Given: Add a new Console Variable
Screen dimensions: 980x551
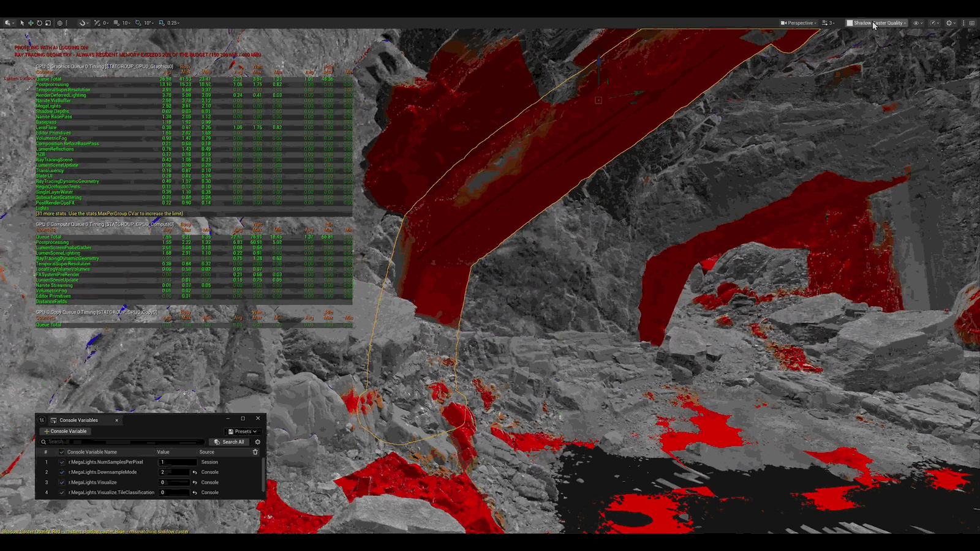Looking at the screenshot, I should (x=66, y=432).
